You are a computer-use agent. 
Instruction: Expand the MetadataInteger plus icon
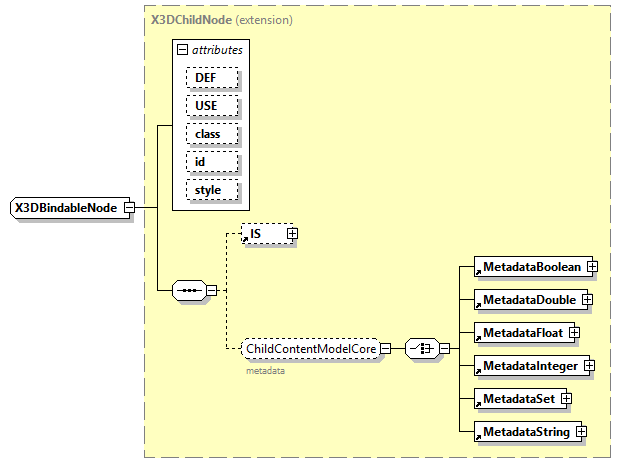(589, 366)
